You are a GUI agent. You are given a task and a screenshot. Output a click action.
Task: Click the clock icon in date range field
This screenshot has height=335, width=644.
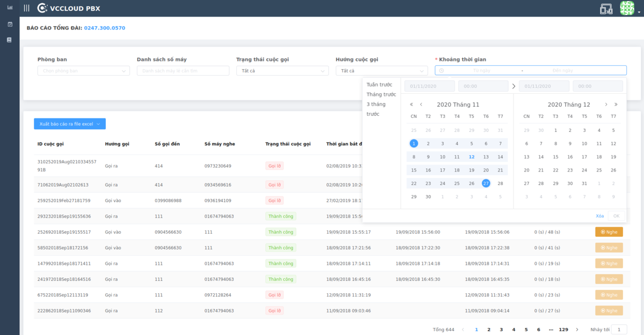442,70
